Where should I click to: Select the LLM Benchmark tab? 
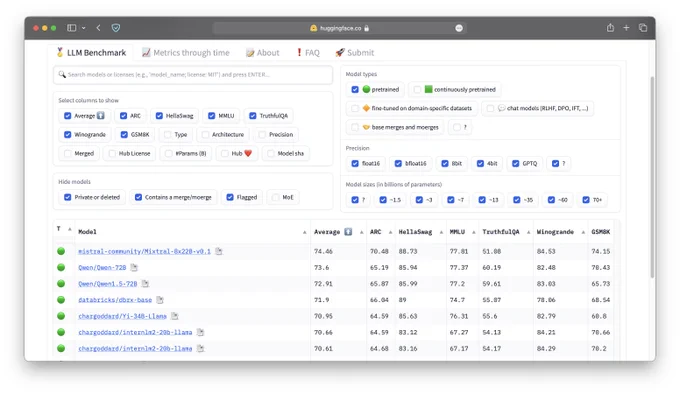91,52
